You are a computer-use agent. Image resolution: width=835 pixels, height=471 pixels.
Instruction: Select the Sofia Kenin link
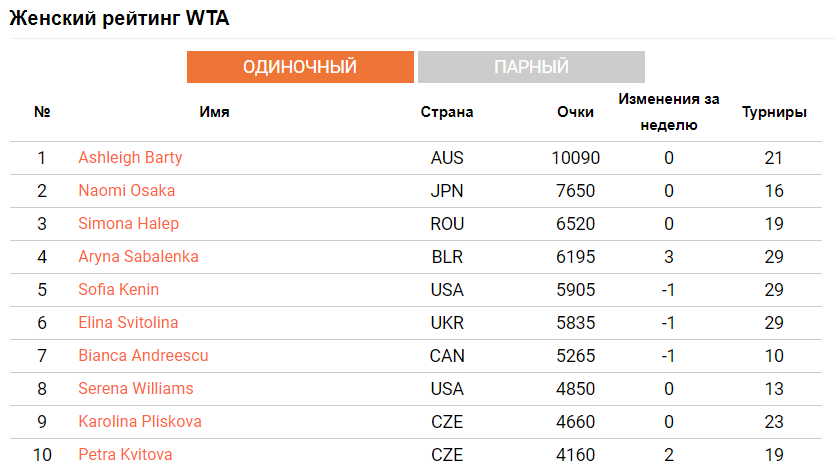(118, 290)
